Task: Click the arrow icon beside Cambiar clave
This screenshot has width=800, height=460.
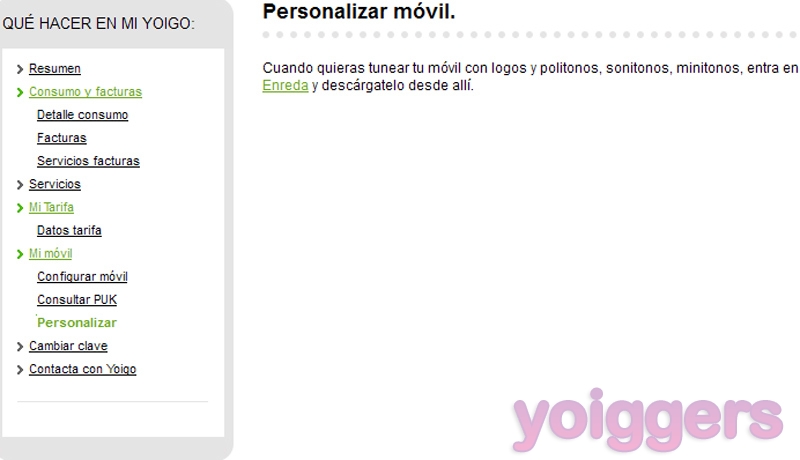Action: (x=20, y=347)
